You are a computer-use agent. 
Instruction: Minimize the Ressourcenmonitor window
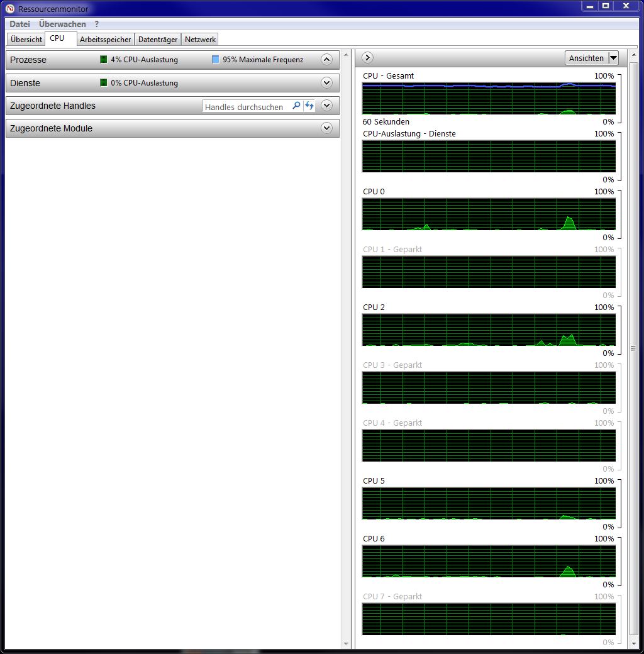pyautogui.click(x=590, y=6)
